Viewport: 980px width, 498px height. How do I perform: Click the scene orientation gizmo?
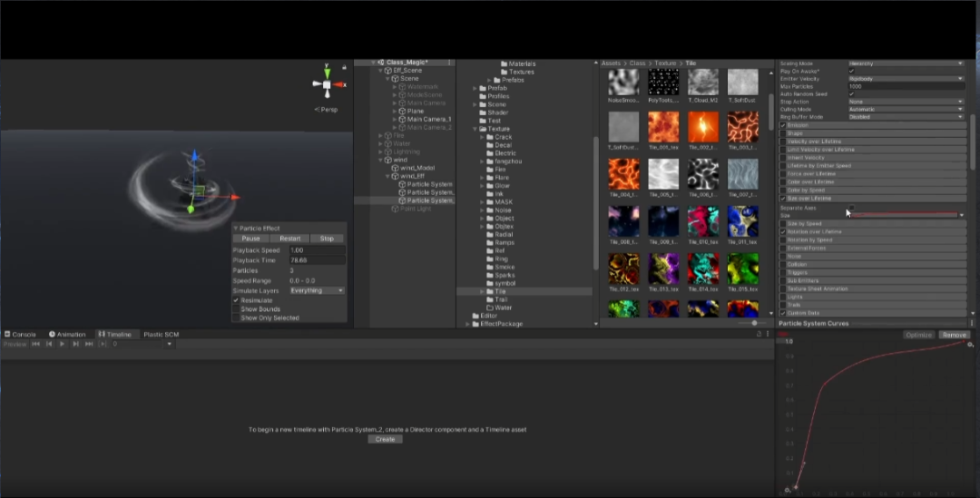click(x=327, y=84)
